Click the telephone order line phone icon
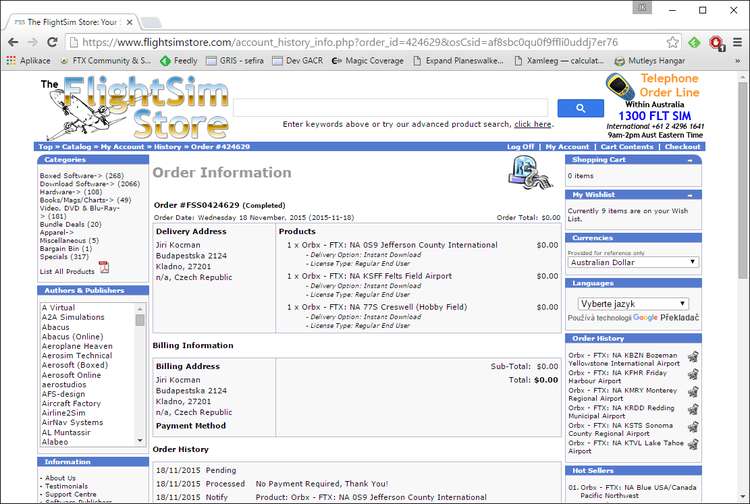 (620, 87)
